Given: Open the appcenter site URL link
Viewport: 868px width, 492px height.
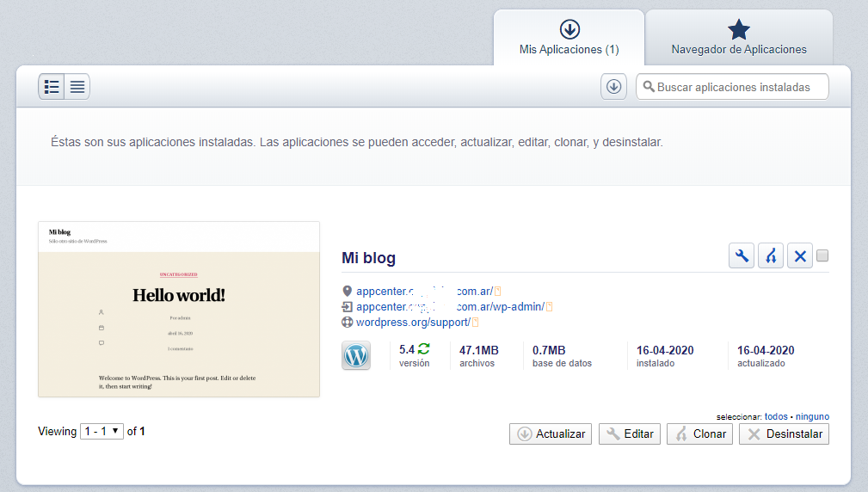Looking at the screenshot, I should point(425,291).
